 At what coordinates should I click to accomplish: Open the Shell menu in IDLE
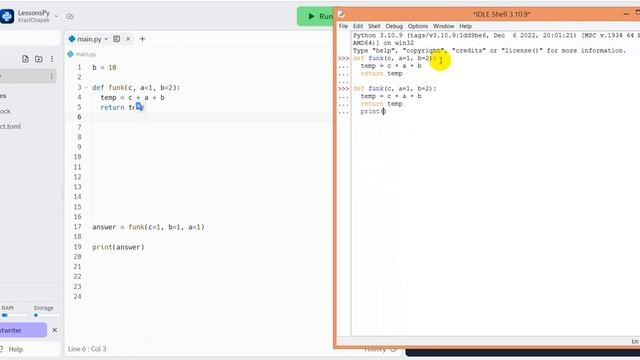click(374, 26)
